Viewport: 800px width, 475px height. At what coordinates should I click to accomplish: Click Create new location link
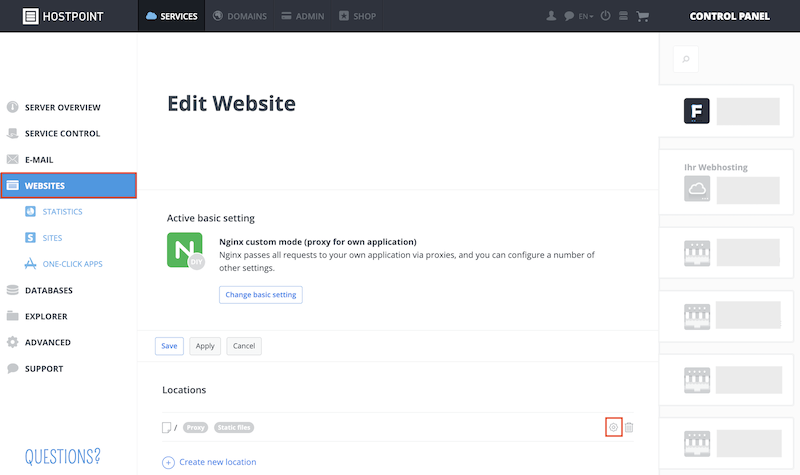point(218,462)
